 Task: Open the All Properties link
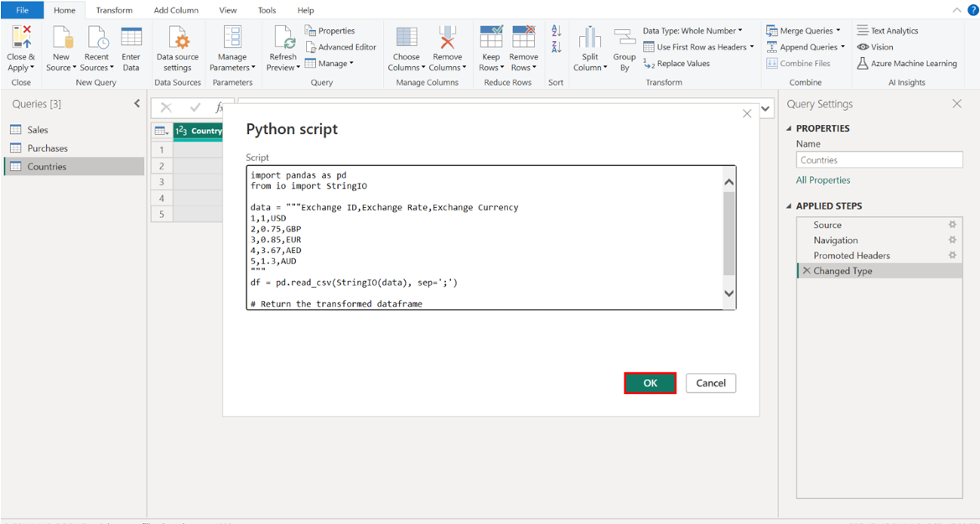click(x=822, y=180)
